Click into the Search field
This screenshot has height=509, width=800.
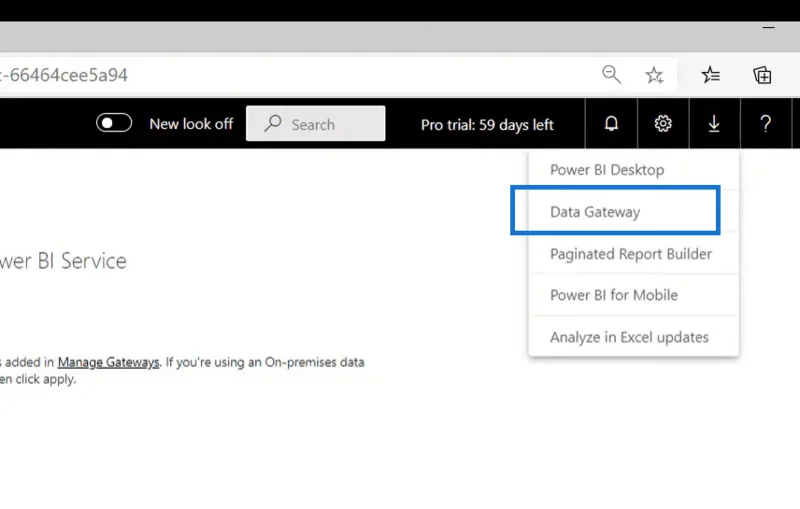click(x=315, y=123)
